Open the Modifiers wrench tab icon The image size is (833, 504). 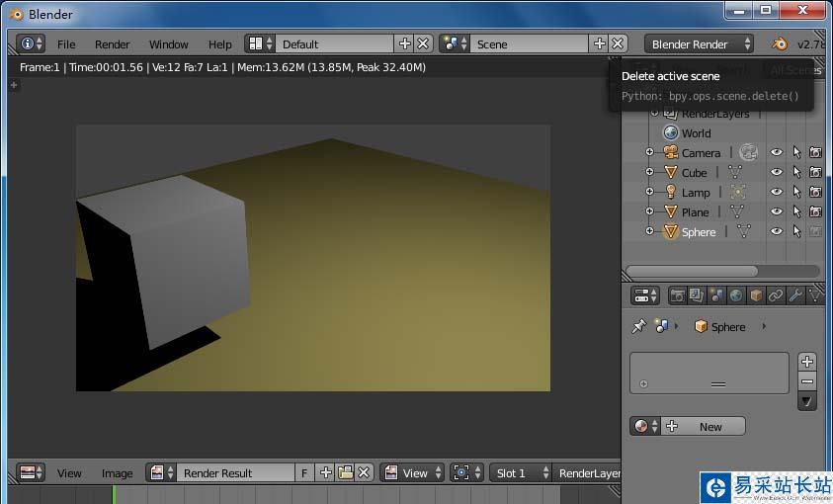[x=795, y=295]
